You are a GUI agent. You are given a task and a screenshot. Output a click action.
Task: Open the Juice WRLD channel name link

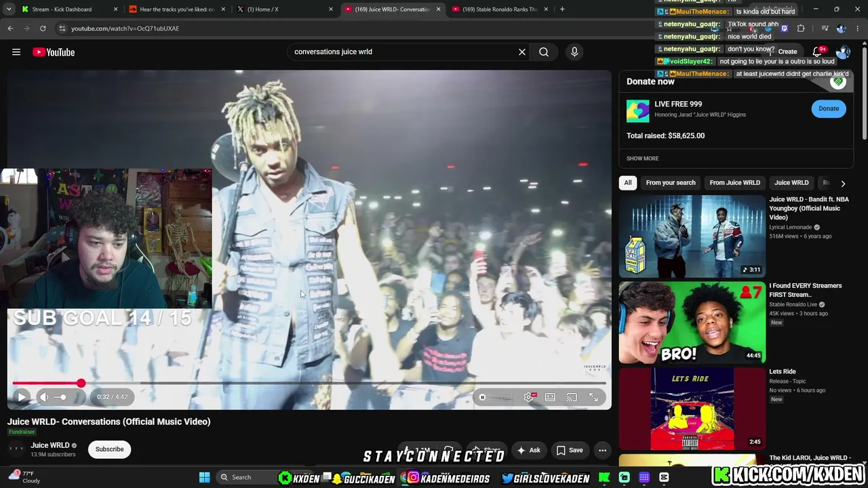[x=50, y=445]
